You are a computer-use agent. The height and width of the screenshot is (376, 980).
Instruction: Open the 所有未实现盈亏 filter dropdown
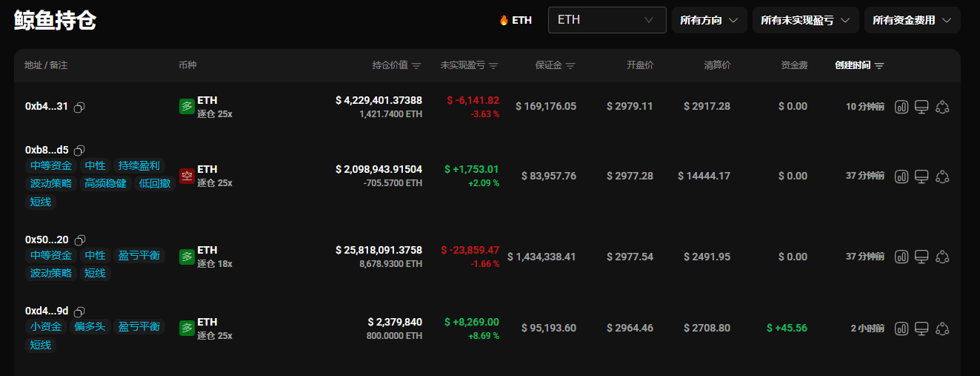[x=805, y=20]
